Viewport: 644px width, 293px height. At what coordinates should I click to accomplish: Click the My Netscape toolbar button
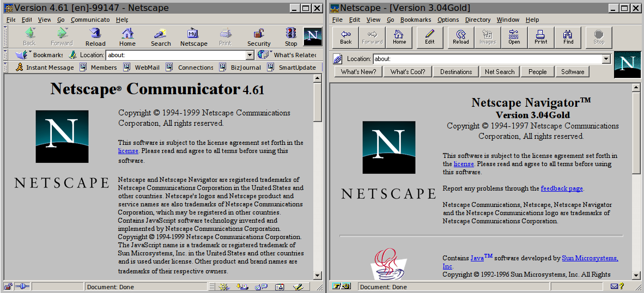point(194,37)
